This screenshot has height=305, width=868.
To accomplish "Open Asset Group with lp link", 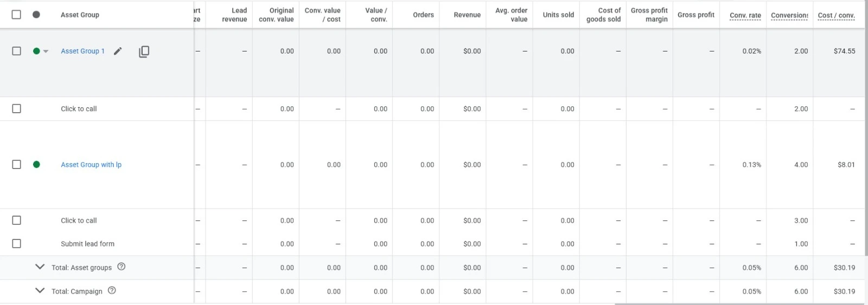I will (x=91, y=165).
